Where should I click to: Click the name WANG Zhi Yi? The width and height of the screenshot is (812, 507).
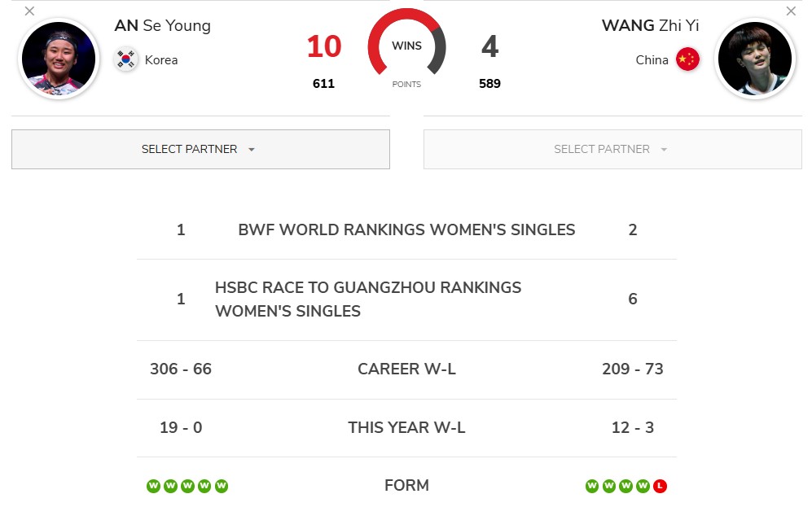coord(650,25)
